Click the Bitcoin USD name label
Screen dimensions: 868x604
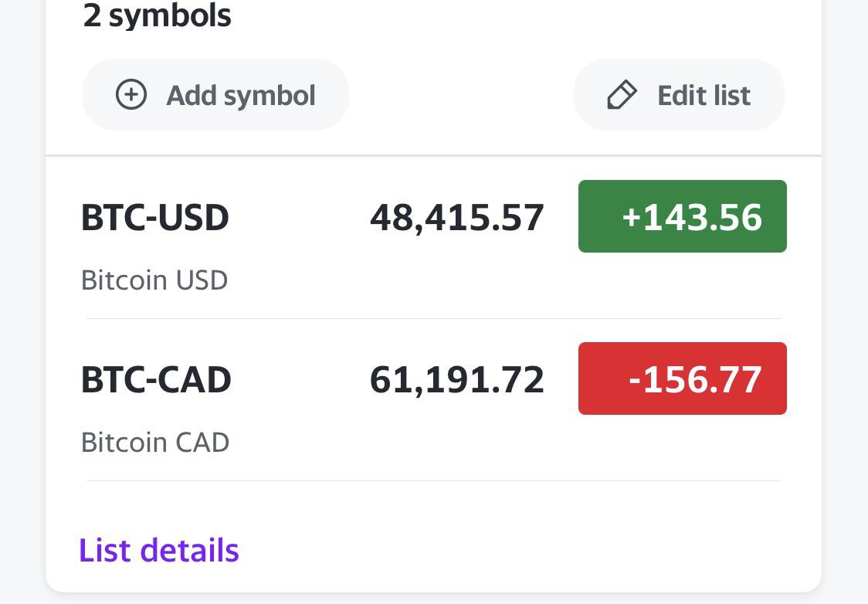[154, 280]
